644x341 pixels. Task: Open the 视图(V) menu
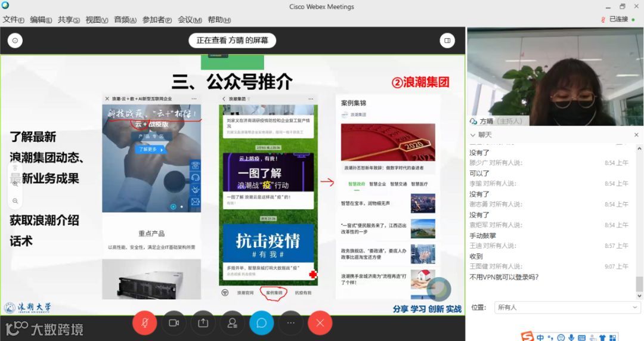tap(97, 20)
